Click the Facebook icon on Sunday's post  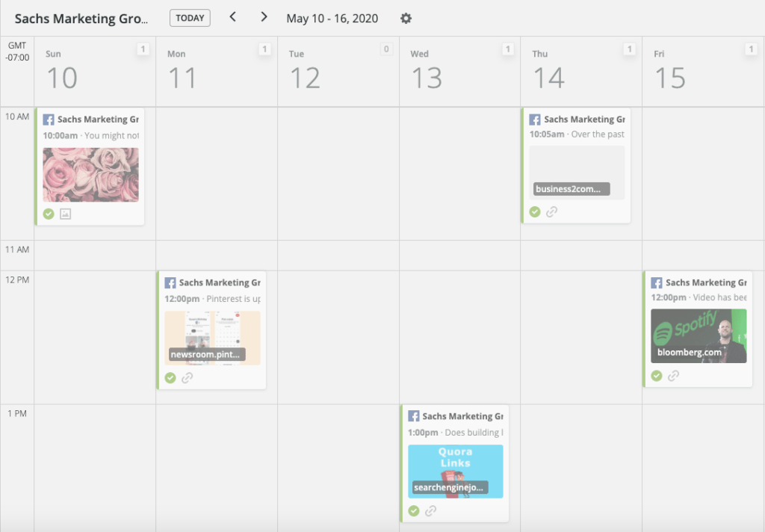pos(49,120)
